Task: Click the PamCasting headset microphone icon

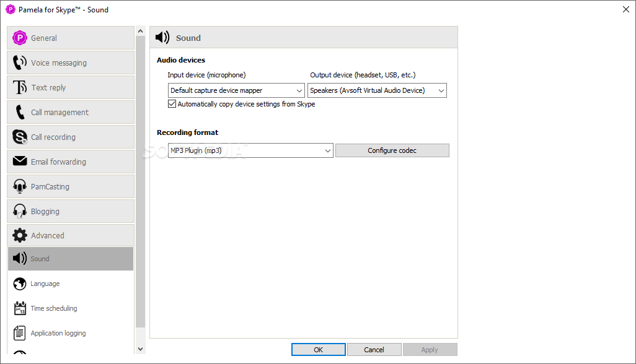Action: tap(19, 186)
